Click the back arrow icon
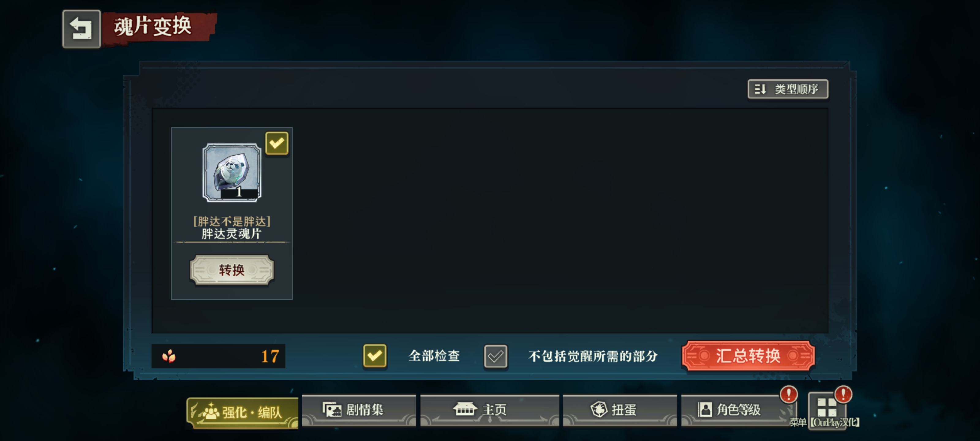This screenshot has width=980, height=441. 81,29
